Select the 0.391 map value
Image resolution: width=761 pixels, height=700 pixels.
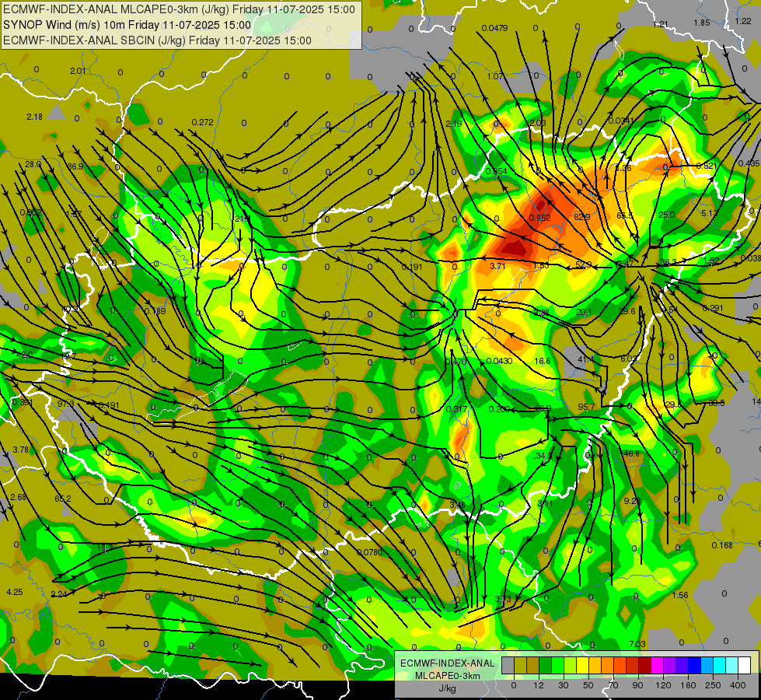pos(23,402)
